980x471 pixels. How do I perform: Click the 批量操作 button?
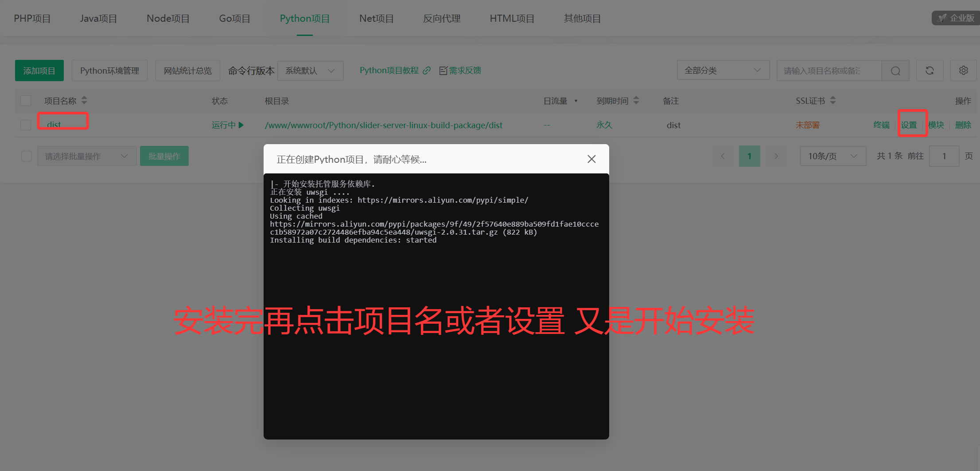click(164, 156)
